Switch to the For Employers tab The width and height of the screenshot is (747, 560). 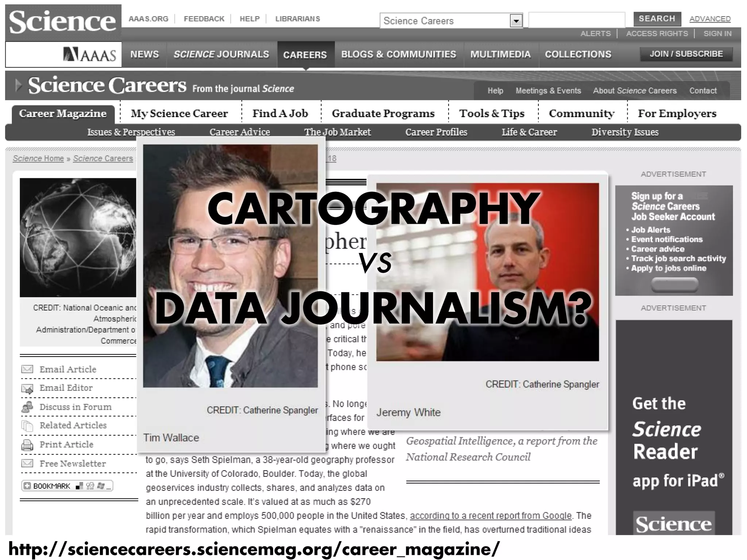coord(677,114)
